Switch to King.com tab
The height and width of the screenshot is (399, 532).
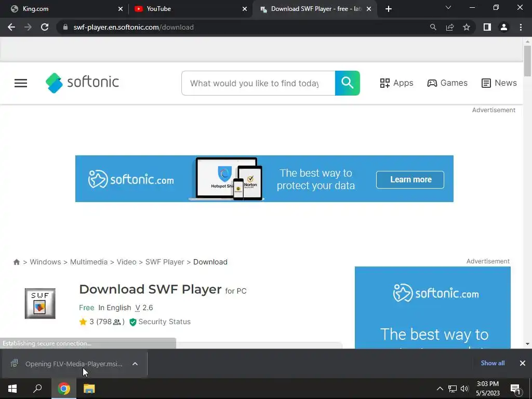point(64,9)
